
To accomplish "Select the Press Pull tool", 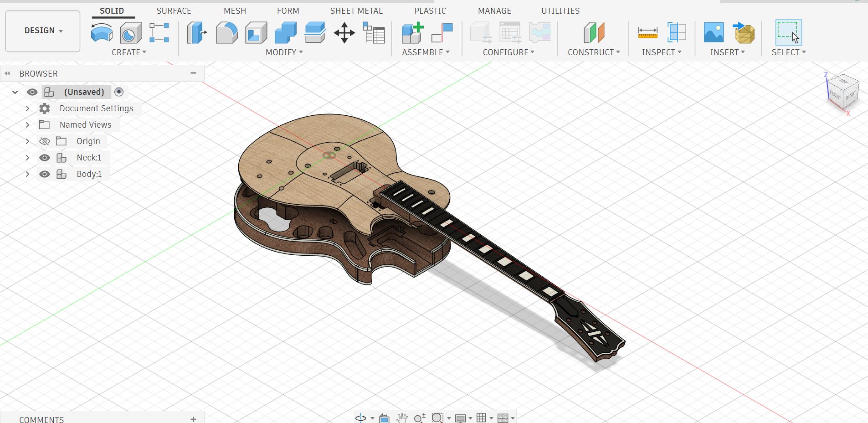I will [197, 33].
